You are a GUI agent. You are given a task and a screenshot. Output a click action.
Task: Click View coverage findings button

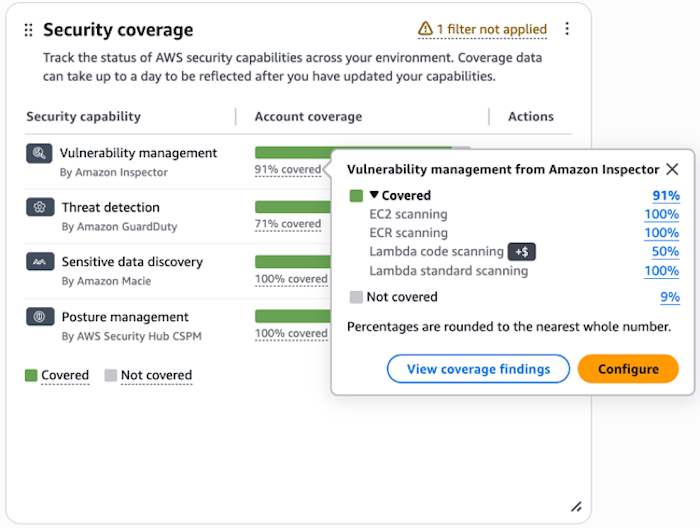478,369
